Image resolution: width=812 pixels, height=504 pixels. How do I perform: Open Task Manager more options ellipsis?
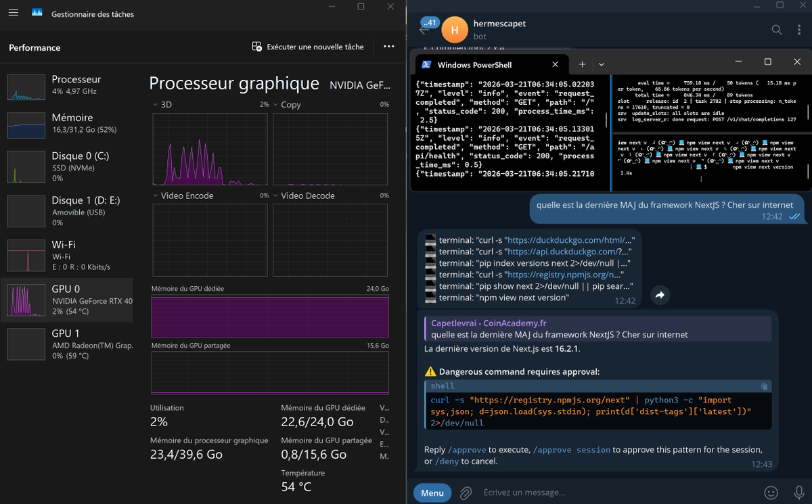pos(388,47)
